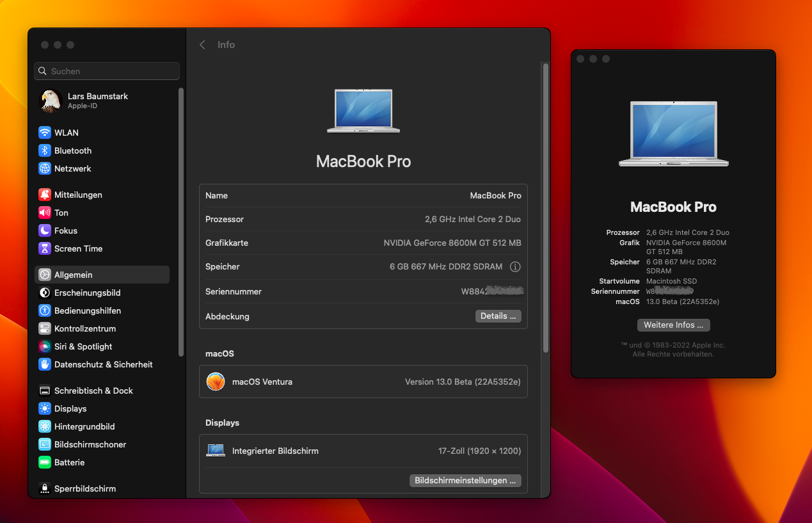The width and height of the screenshot is (812, 523).
Task: Click the Suchen search field
Action: click(107, 71)
